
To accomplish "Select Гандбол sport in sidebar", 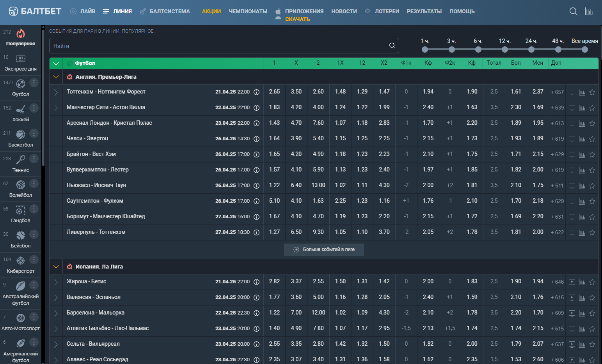I will 21,214.
